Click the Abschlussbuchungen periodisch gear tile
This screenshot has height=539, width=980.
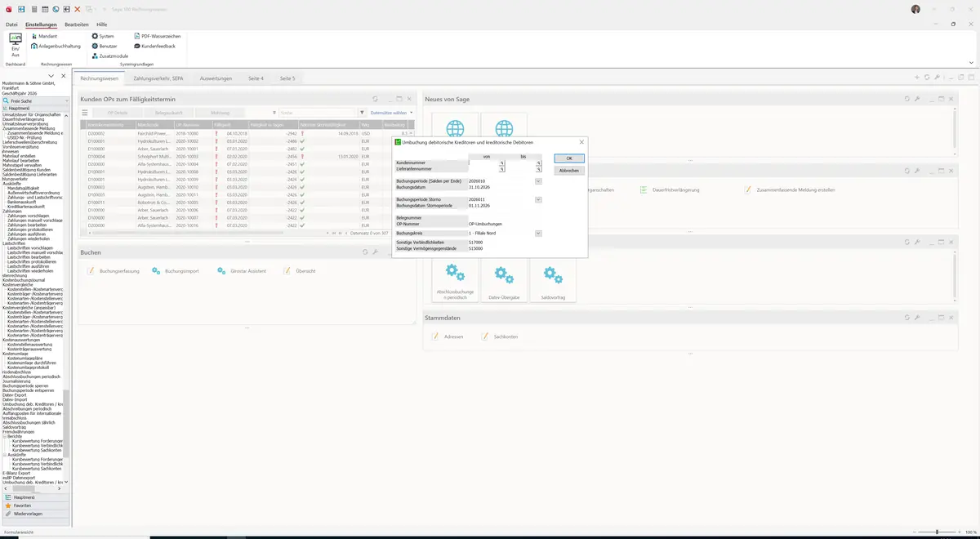tap(455, 280)
